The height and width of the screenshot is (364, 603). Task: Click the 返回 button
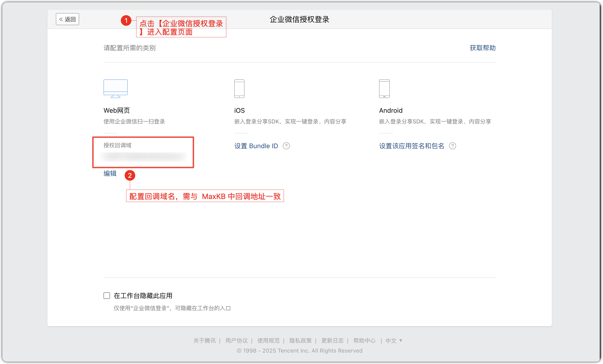[x=67, y=19]
